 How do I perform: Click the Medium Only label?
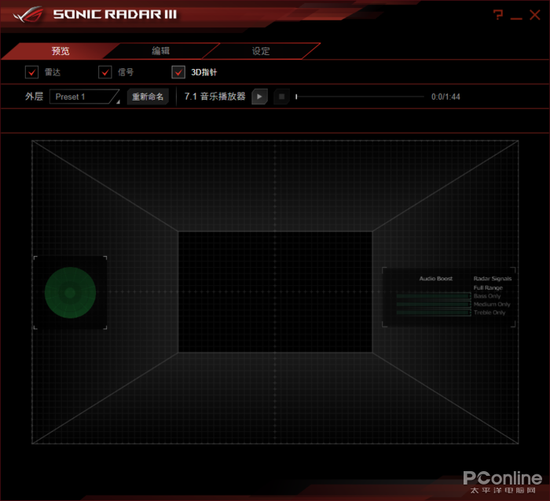click(x=492, y=304)
